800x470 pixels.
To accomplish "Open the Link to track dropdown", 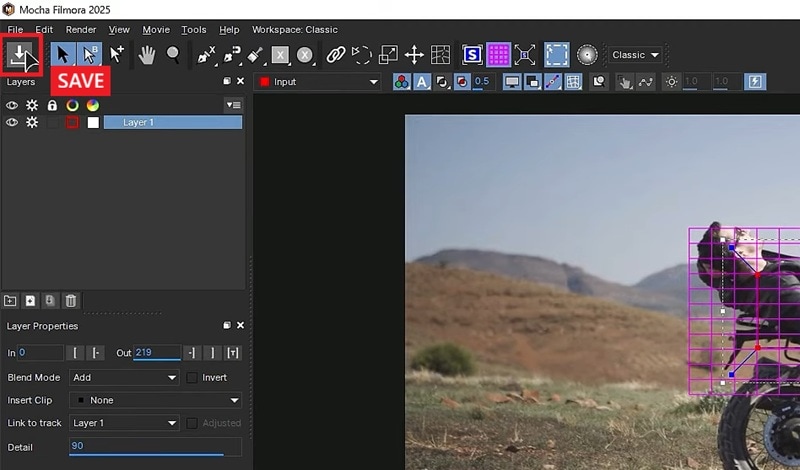I will coord(124,423).
